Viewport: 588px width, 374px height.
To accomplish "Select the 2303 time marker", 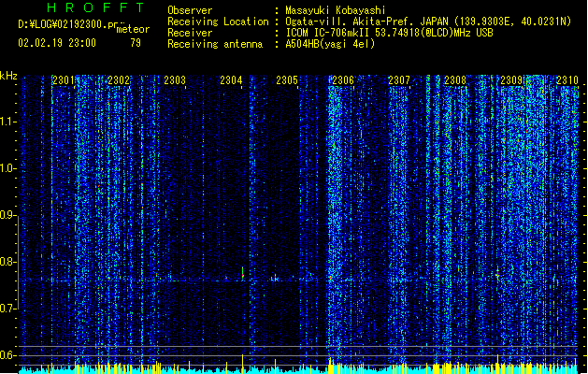I will point(175,80).
